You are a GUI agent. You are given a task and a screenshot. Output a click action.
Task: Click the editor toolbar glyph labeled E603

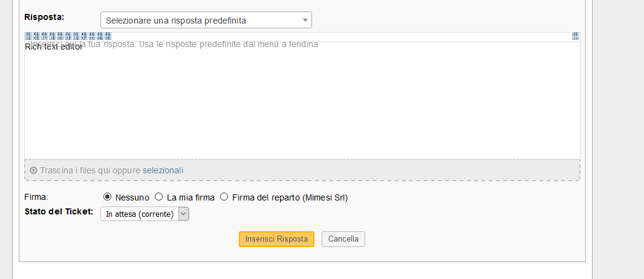[x=68, y=36]
